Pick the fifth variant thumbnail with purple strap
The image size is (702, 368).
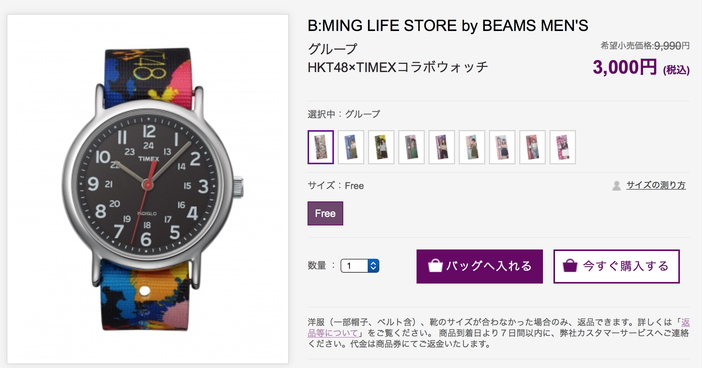click(441, 147)
